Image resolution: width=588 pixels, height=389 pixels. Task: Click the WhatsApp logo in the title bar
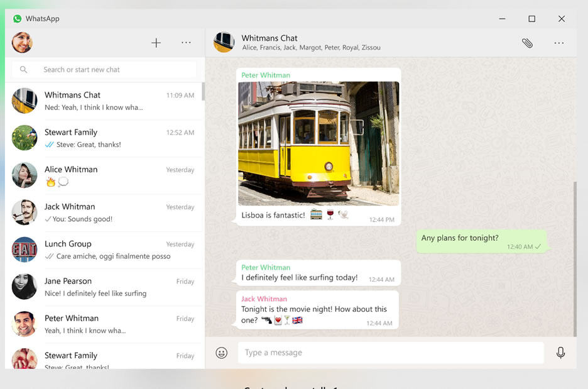click(x=17, y=18)
